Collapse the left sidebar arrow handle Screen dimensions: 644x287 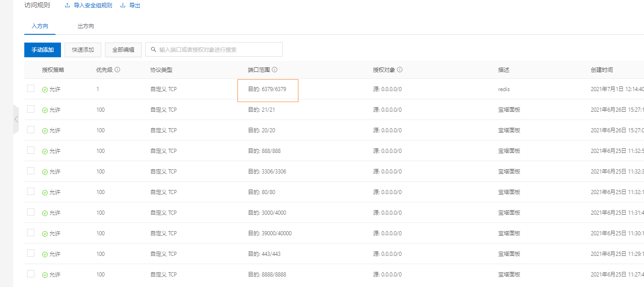[16, 119]
